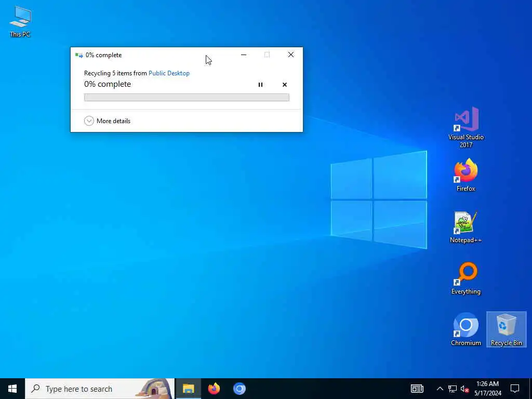Select Everything search shortcut
The width and height of the screenshot is (532, 399).
pos(466,278)
